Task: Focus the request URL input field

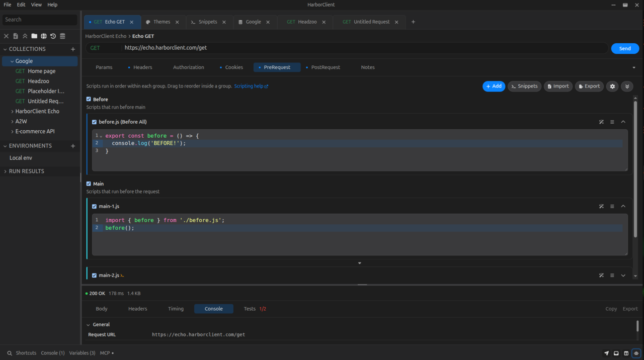Action: tap(365, 48)
